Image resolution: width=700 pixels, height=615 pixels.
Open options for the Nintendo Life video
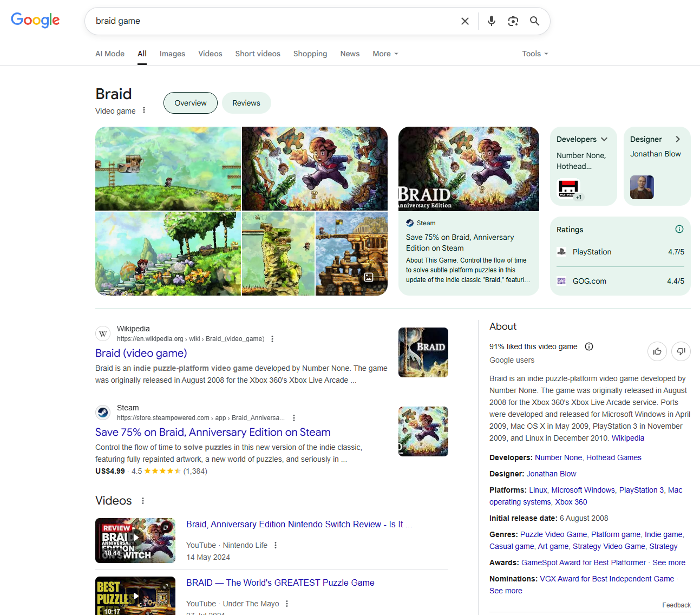276,545
